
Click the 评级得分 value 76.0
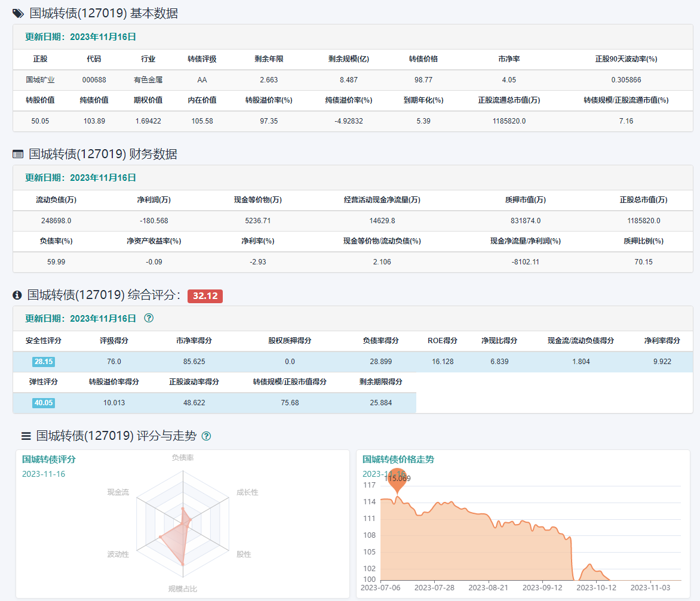click(114, 362)
